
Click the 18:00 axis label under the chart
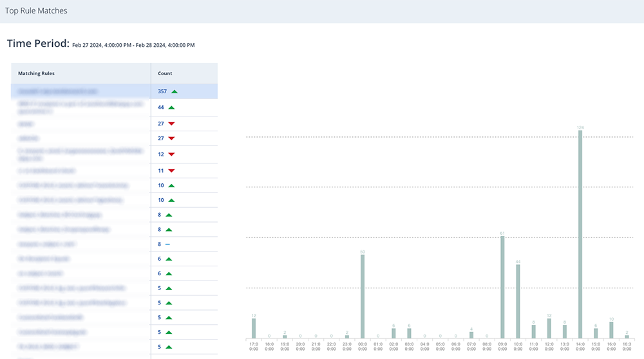(269, 347)
